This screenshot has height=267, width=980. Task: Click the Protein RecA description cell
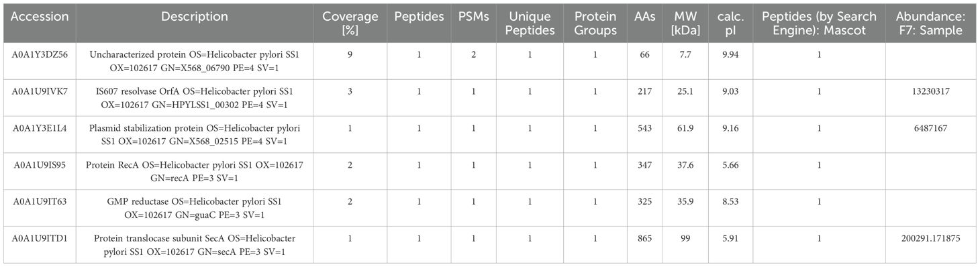pyautogui.click(x=194, y=171)
